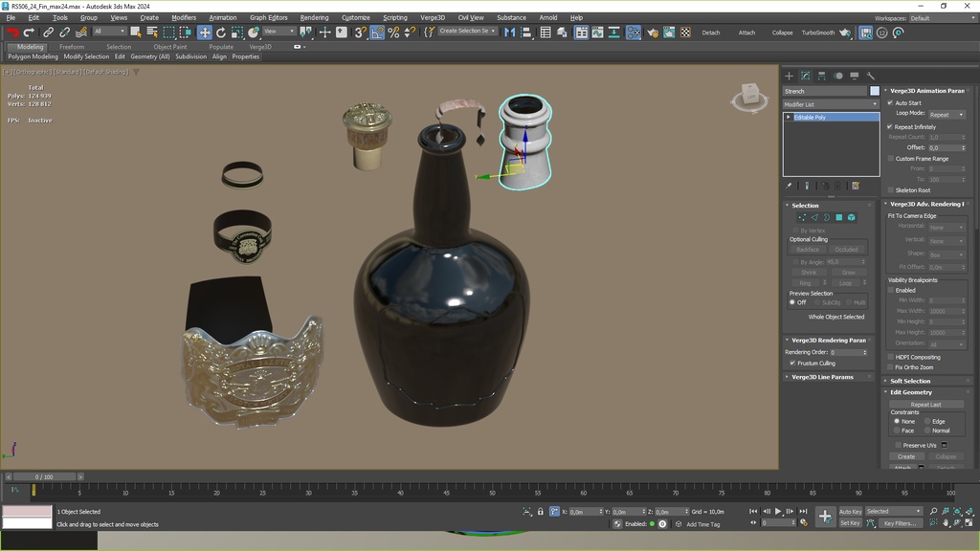Uncheck the Auto Start checkbox
This screenshot has width=980, height=551.
(890, 102)
